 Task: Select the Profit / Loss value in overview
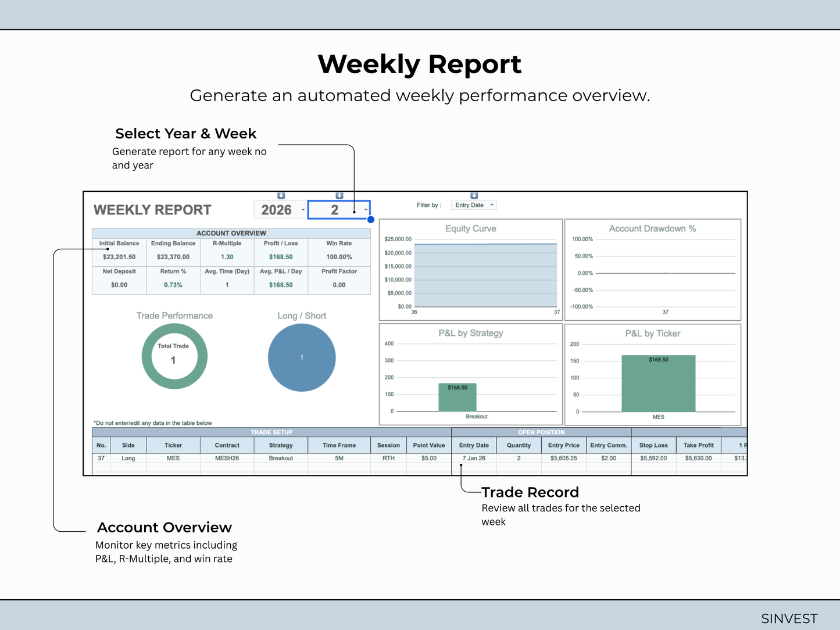(281, 257)
